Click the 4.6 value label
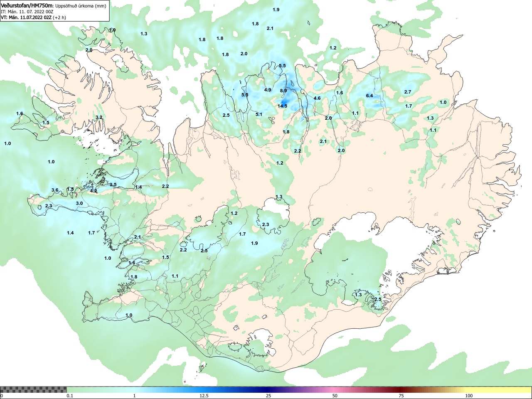The width and height of the screenshot is (532, 399). pyautogui.click(x=317, y=98)
